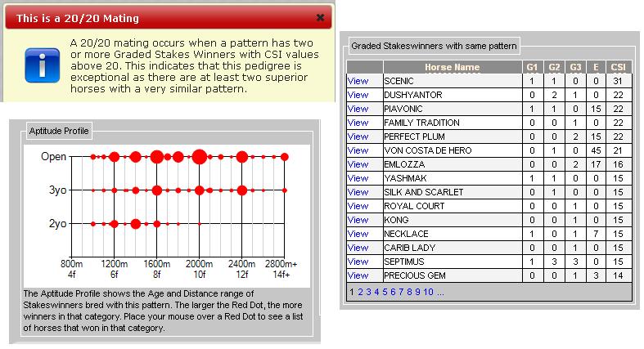Viewport: 644px width, 349px height.
Task: Click the 2yo axis label
Action: tap(57, 224)
